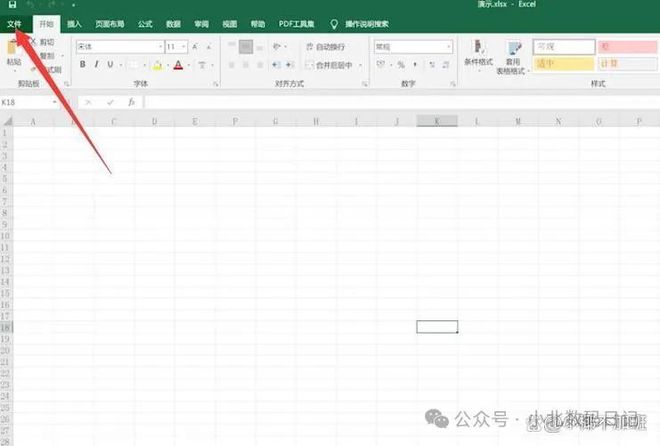Click the Accounting Number Format icon

pos(381,64)
